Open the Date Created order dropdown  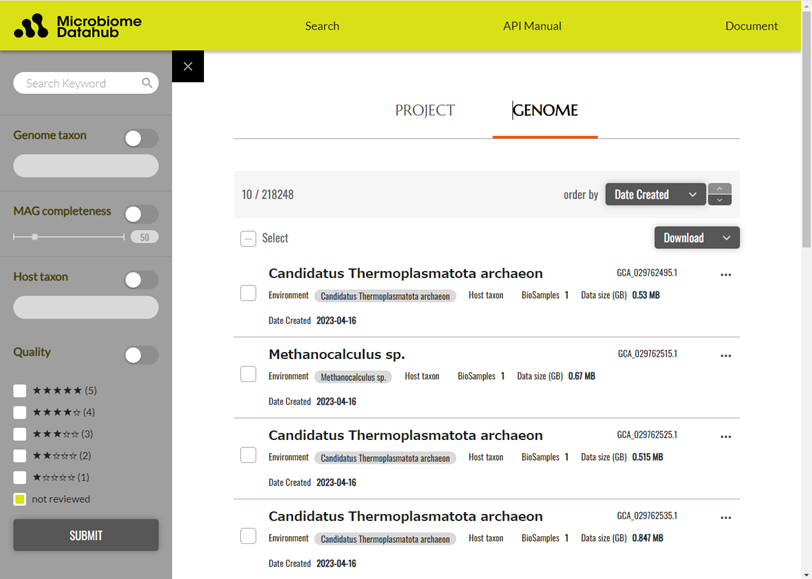pyautogui.click(x=655, y=195)
